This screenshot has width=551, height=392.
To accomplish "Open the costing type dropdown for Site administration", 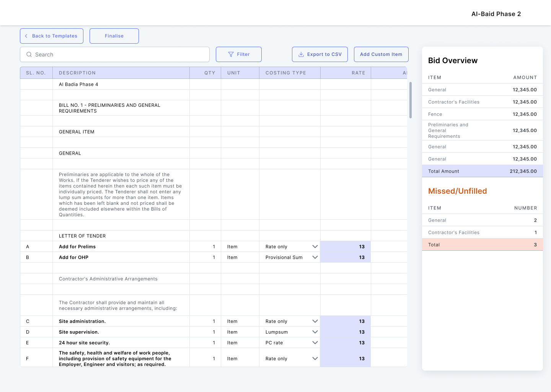I will click(315, 321).
